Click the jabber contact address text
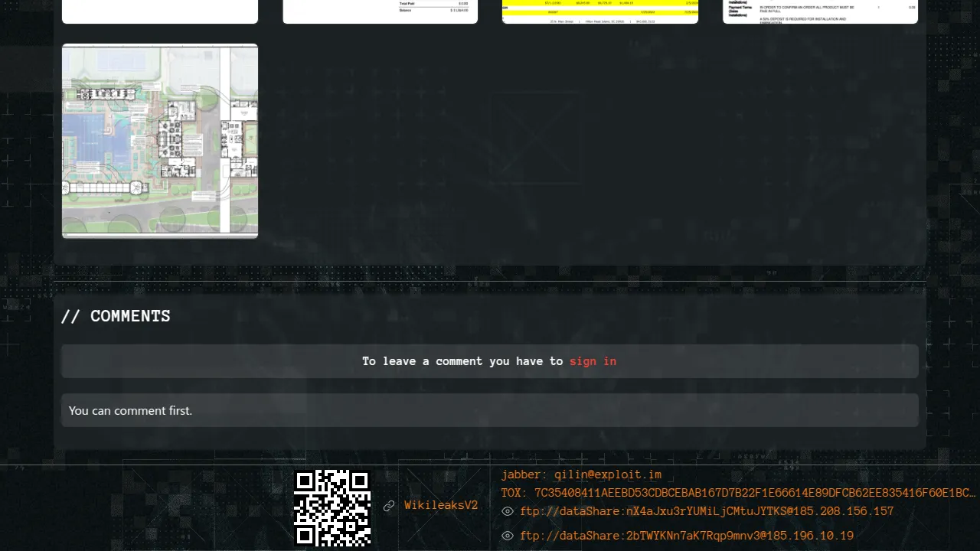Viewport: 980px width, 551px height. coord(608,474)
